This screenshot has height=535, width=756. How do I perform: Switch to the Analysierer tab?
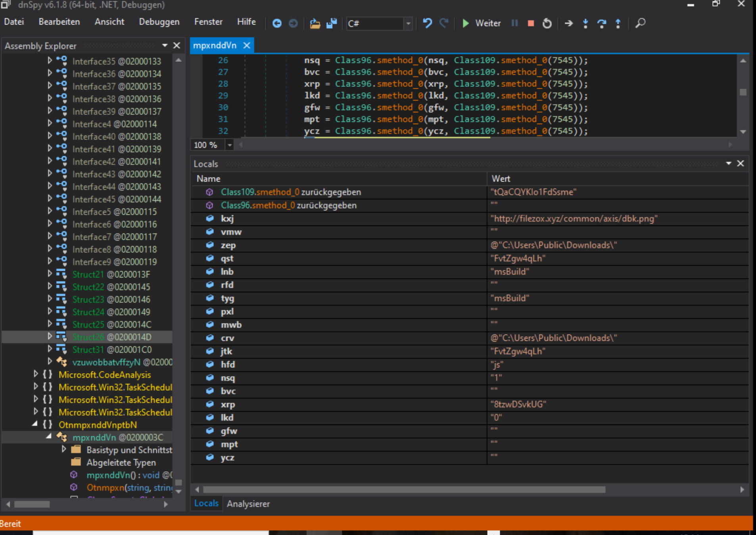pos(248,504)
